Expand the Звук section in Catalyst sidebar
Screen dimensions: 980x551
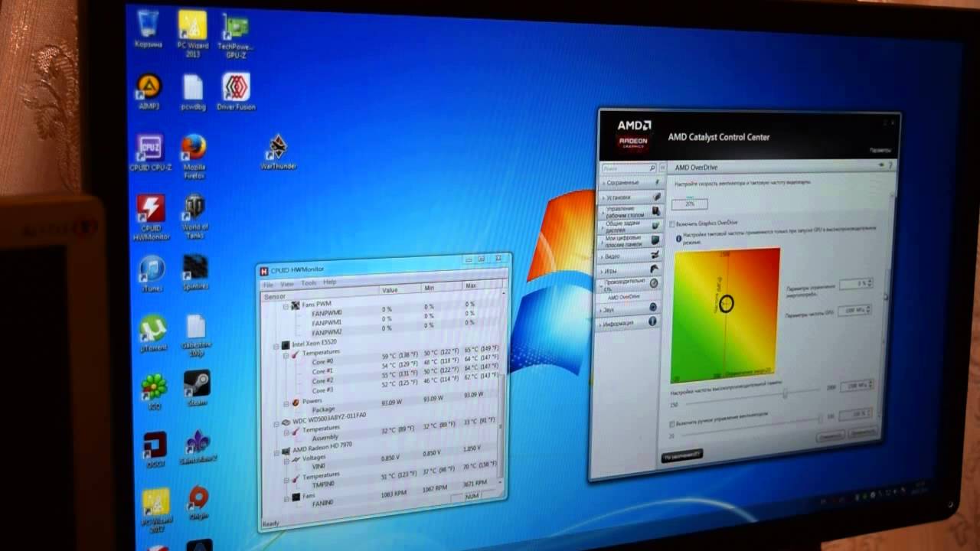tap(630, 309)
